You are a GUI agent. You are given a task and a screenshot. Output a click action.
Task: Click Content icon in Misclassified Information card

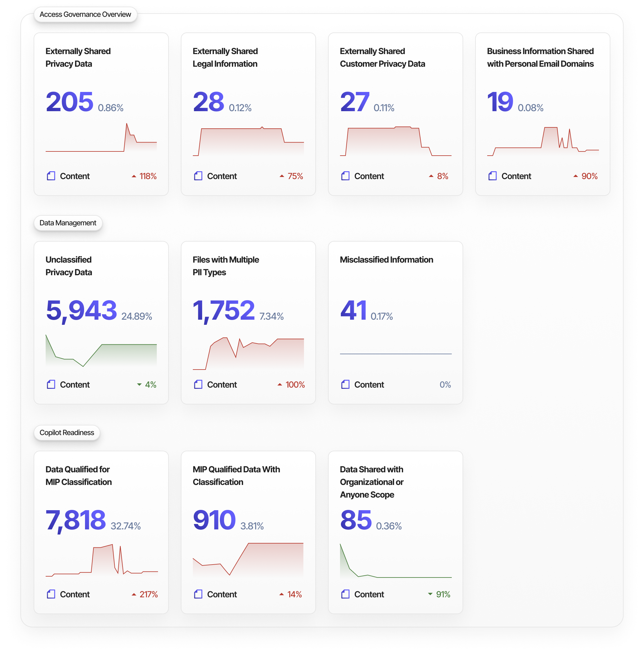(x=345, y=384)
